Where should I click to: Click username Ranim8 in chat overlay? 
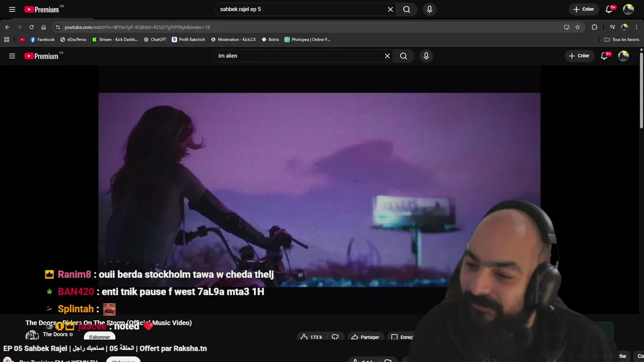point(74,275)
